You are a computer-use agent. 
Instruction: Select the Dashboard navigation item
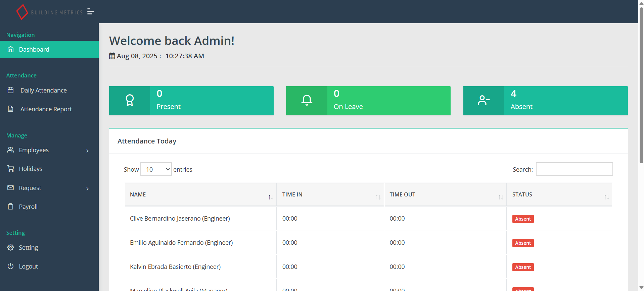tap(34, 50)
